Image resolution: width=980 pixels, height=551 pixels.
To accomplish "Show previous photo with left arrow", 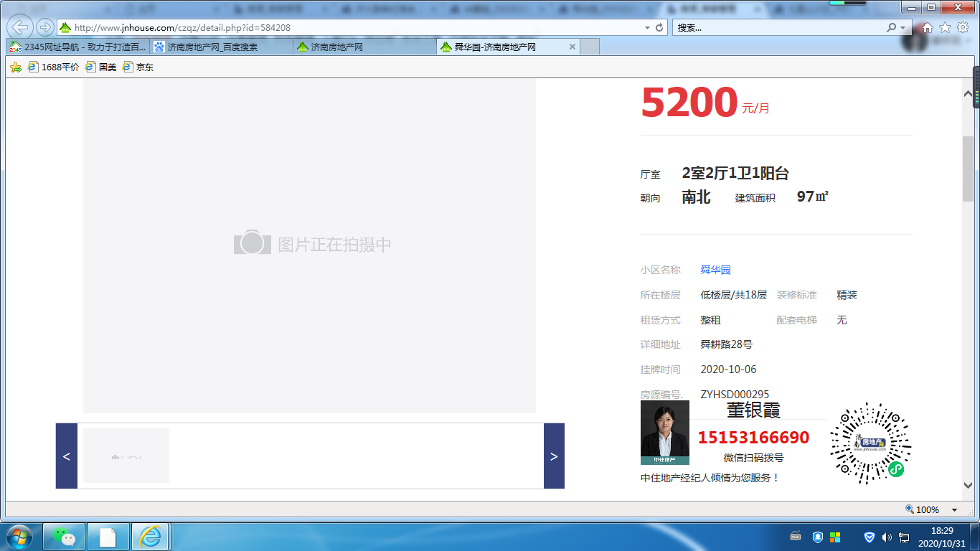I will [x=67, y=456].
